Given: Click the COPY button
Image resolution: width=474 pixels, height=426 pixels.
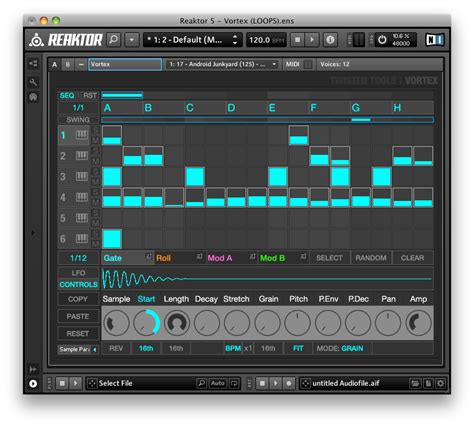Looking at the screenshot, I should coord(78,299).
